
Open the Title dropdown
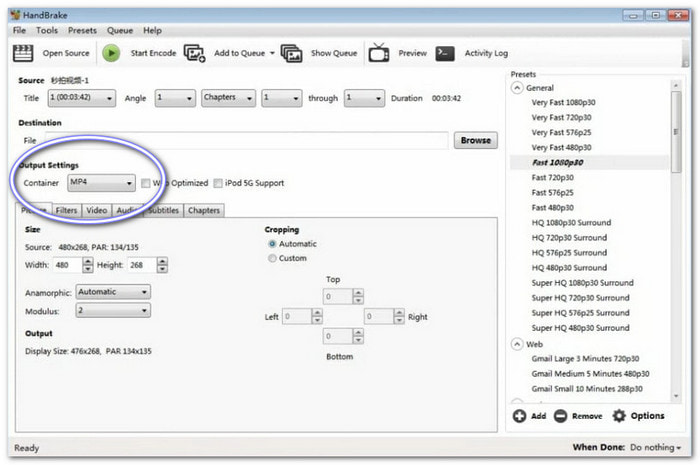[82, 98]
